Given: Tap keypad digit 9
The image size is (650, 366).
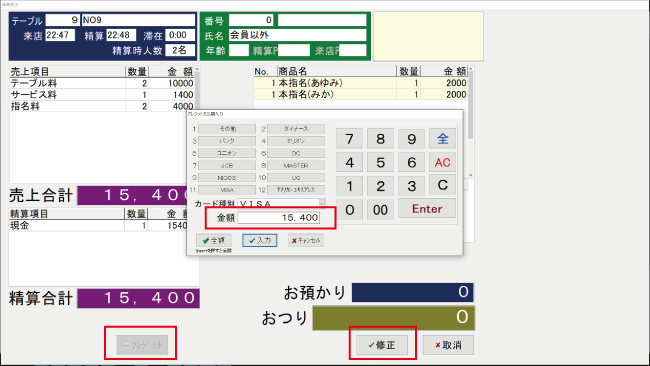Looking at the screenshot, I should tap(411, 138).
